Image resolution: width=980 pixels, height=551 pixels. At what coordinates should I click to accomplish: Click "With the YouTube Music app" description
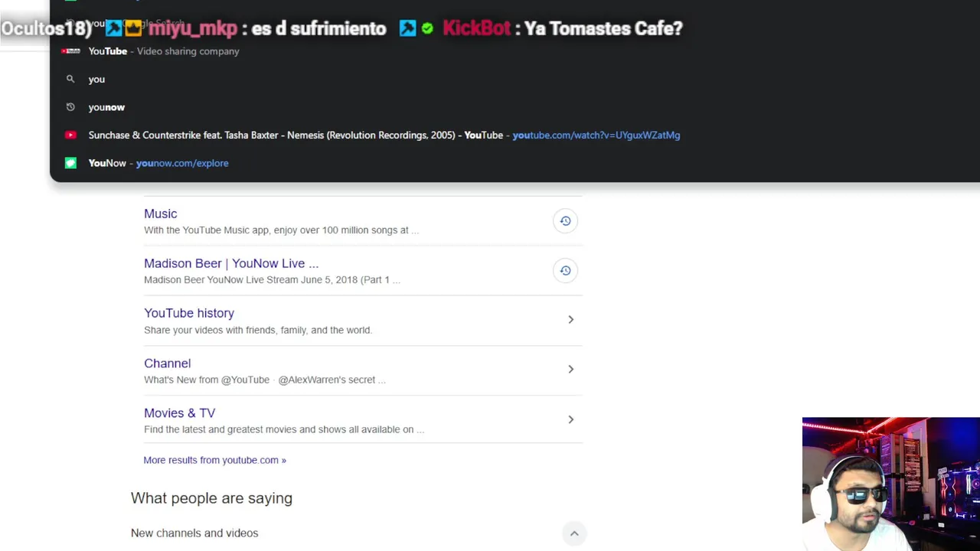281,230
